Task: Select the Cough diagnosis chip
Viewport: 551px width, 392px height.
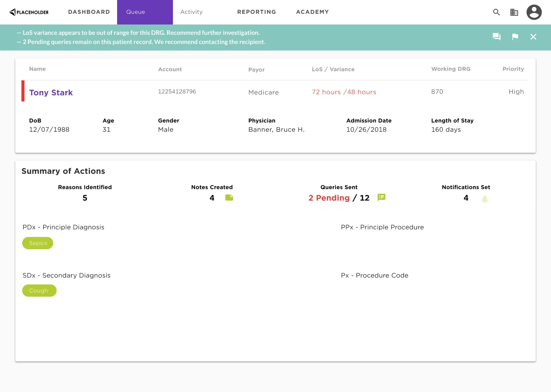Action: click(x=39, y=291)
